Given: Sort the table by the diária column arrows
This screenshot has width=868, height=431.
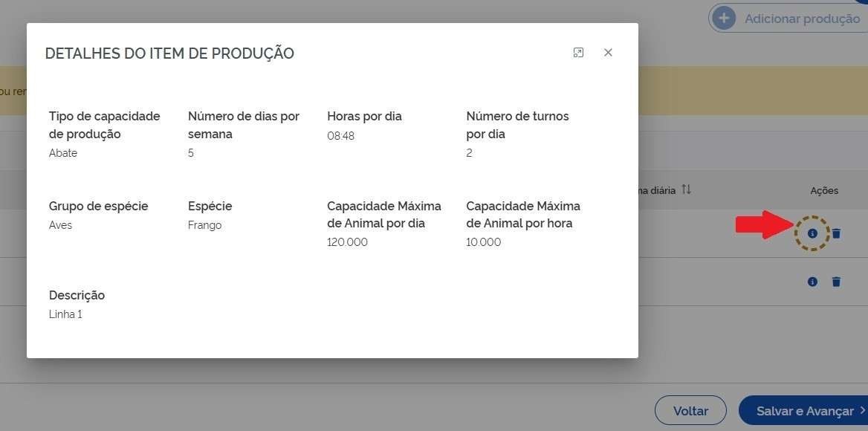Looking at the screenshot, I should tap(686, 190).
